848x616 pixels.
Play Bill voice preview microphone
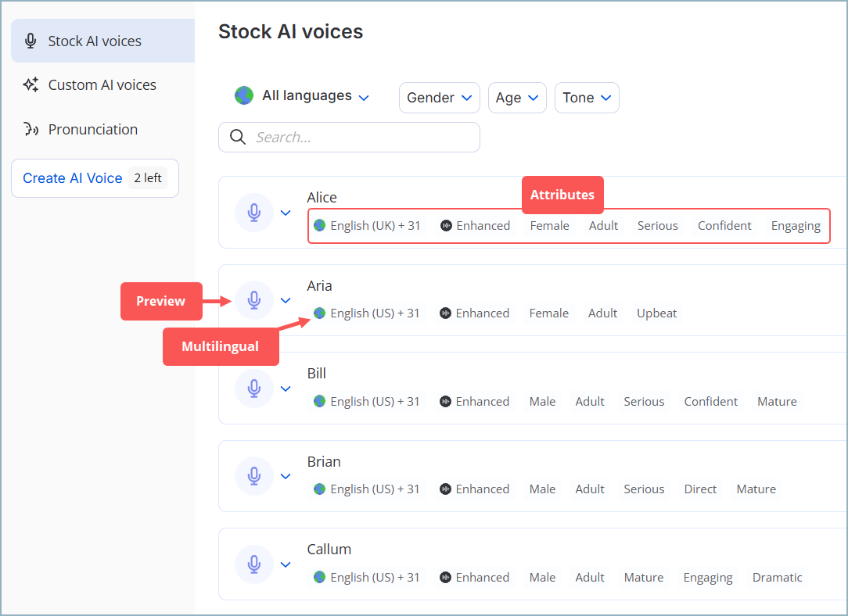point(254,389)
